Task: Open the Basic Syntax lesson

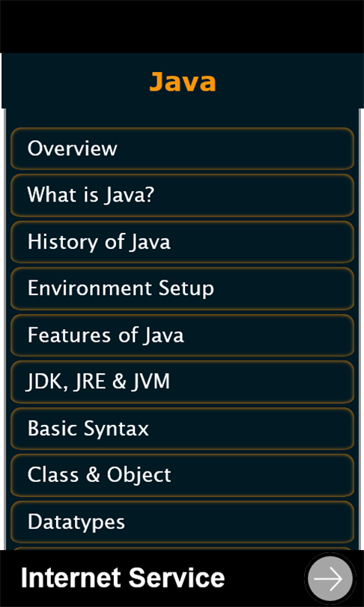Action: point(182,429)
